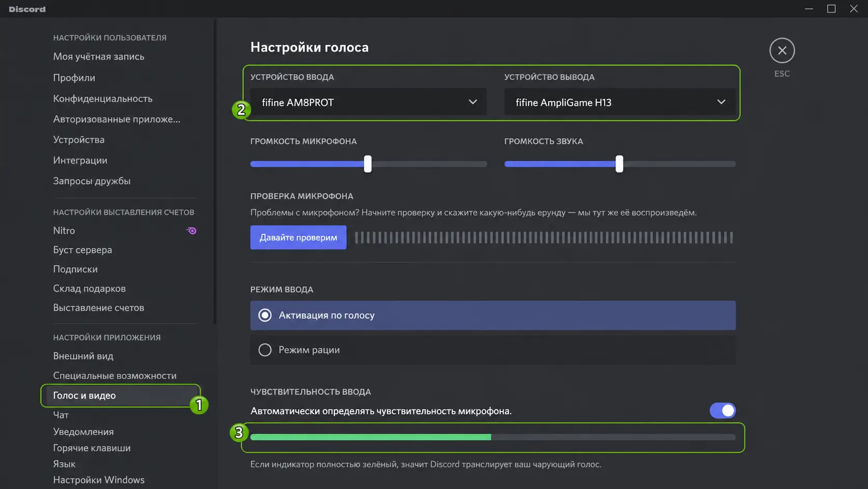Open the Nitro settings page
This screenshot has width=868, height=489.
coord(64,230)
